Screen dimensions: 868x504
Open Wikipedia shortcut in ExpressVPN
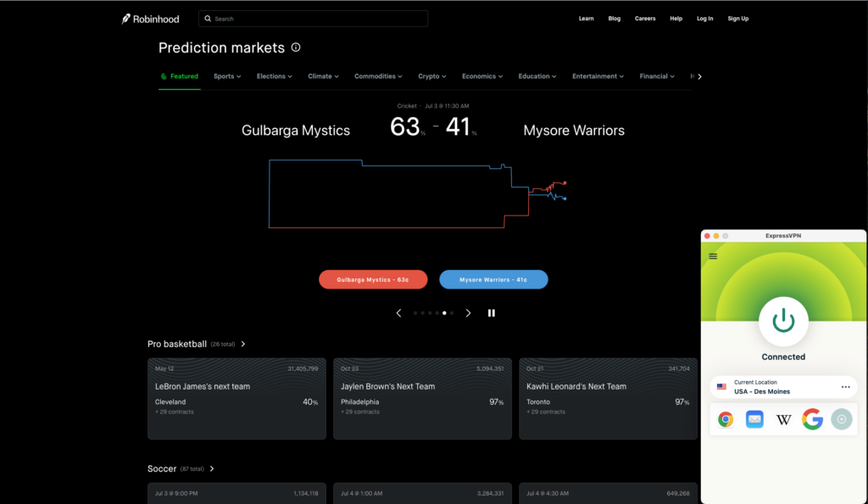tap(783, 419)
